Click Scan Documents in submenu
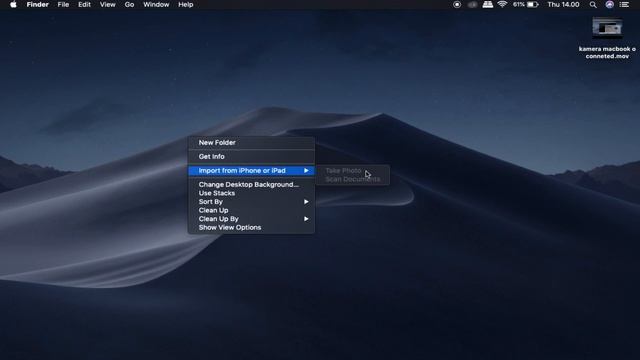Screen dimensions: 640x360 click(353, 179)
